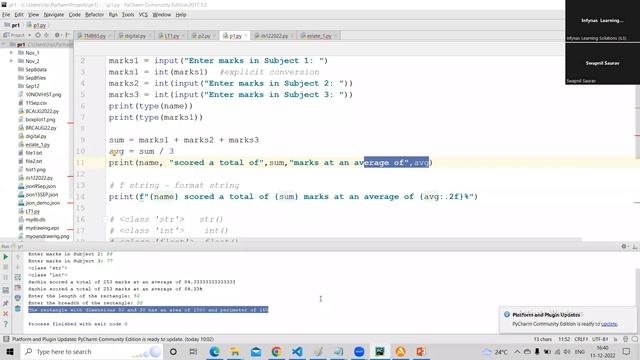Open the File menu
The image size is (640, 360).
[x=6, y=15]
